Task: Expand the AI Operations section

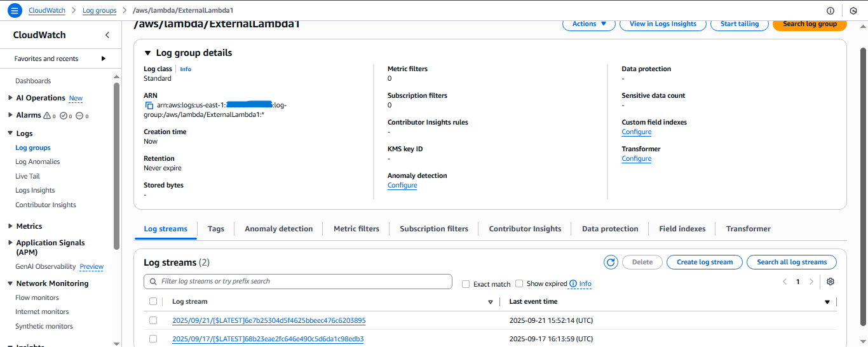Action: (x=10, y=98)
